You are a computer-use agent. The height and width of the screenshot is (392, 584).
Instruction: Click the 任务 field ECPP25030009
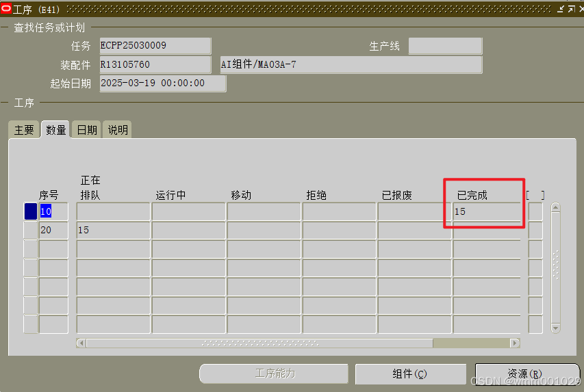(x=155, y=45)
